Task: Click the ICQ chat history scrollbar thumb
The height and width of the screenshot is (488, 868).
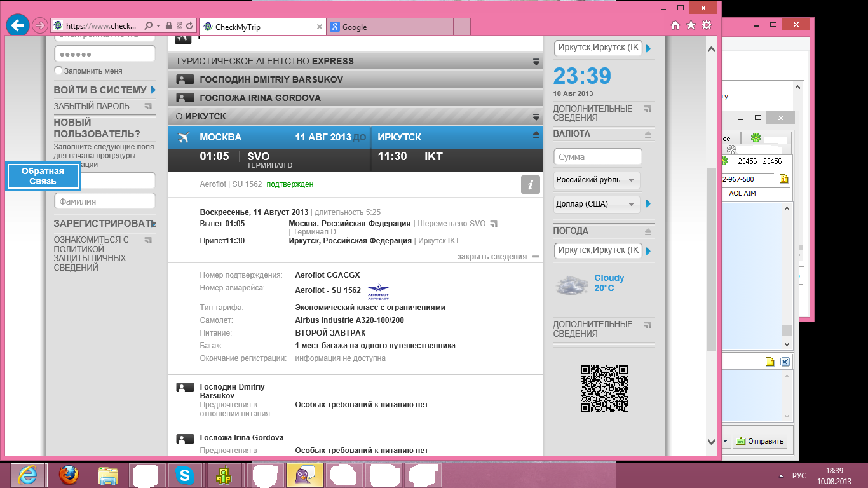Action: pos(787,330)
